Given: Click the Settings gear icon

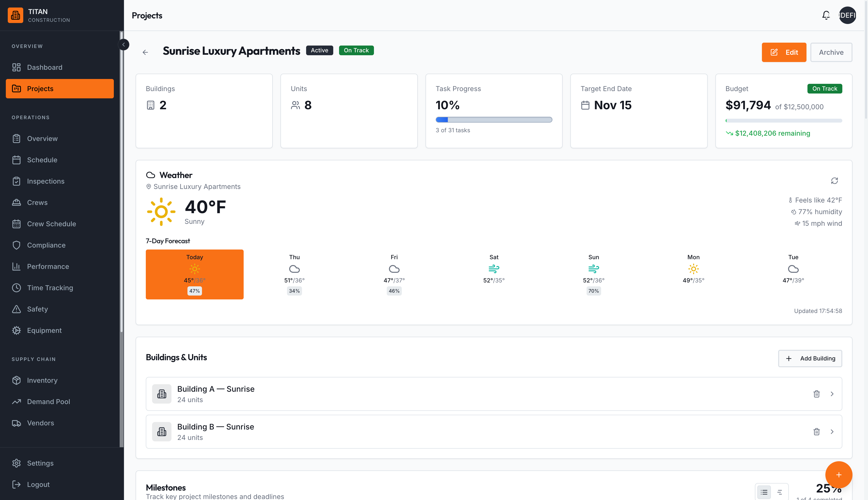Looking at the screenshot, I should (x=16, y=463).
